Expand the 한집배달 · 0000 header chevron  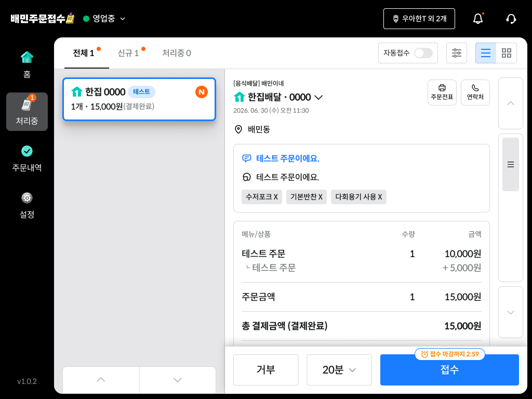(x=318, y=97)
